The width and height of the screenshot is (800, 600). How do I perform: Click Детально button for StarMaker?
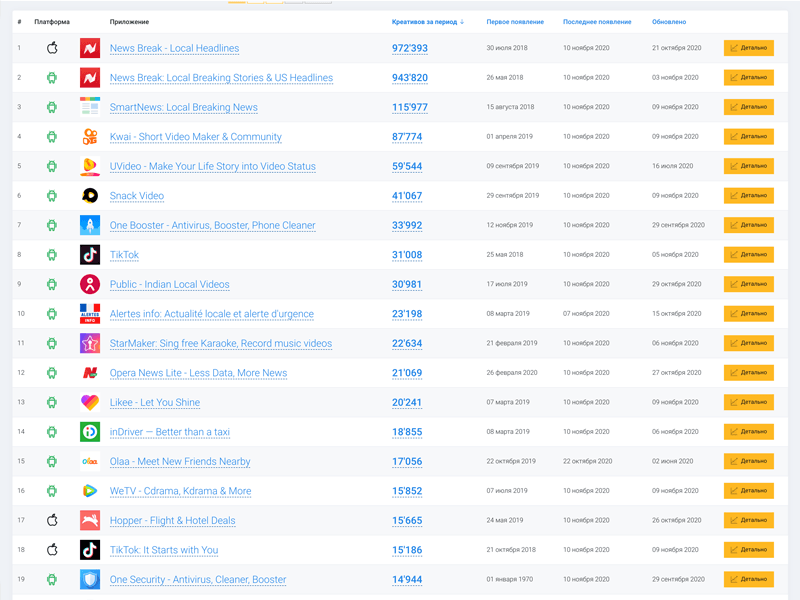coord(748,343)
